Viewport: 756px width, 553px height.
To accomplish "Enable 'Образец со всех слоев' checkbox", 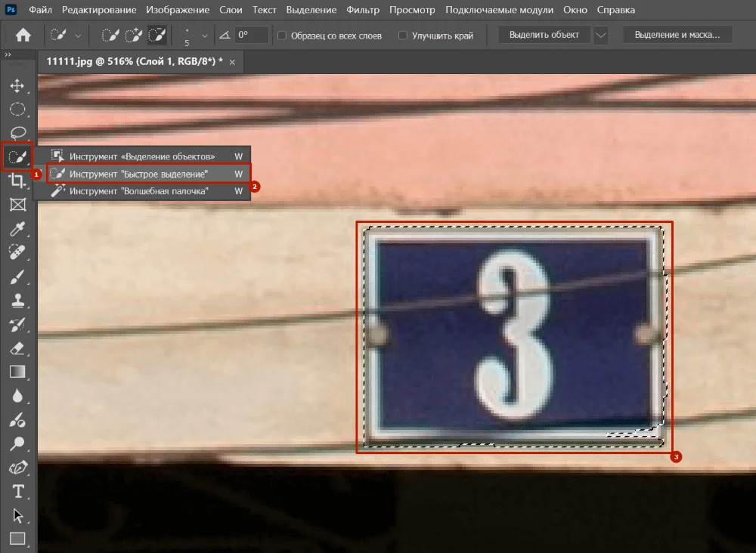I will coord(282,36).
